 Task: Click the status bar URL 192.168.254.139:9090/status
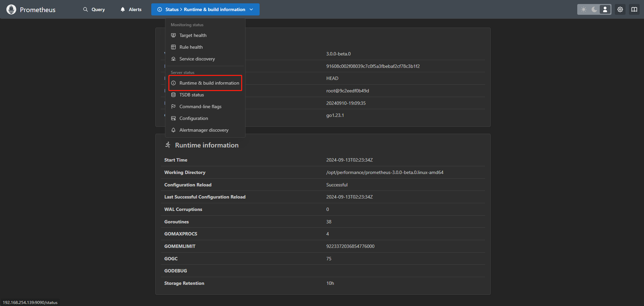[x=30, y=302]
